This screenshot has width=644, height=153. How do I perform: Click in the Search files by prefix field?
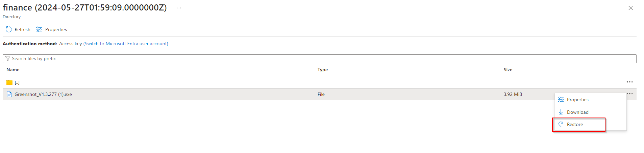tap(304, 59)
